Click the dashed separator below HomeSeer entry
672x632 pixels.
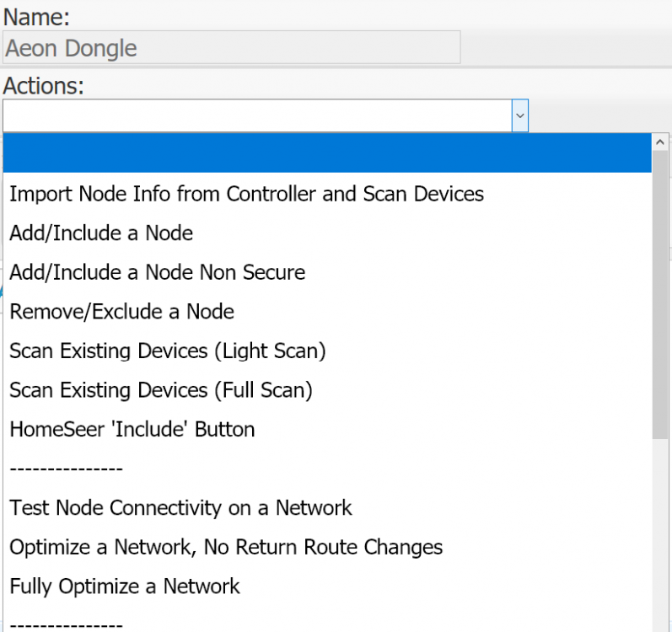66,469
